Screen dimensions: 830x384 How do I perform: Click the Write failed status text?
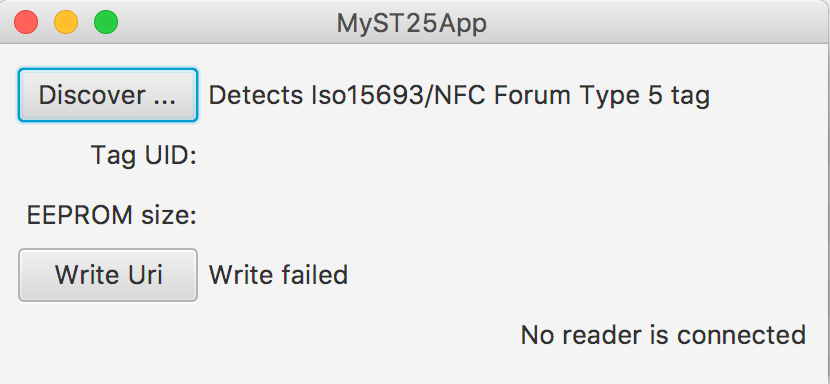coord(278,275)
